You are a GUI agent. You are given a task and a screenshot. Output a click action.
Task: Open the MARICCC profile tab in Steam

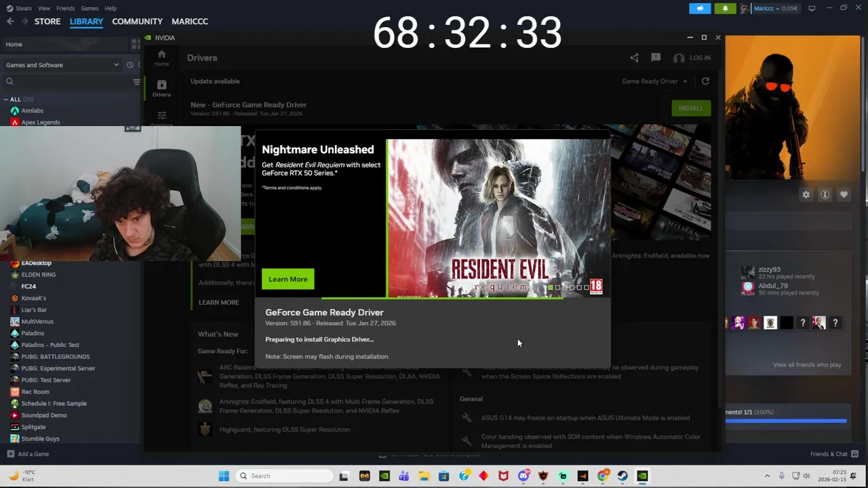click(x=190, y=21)
